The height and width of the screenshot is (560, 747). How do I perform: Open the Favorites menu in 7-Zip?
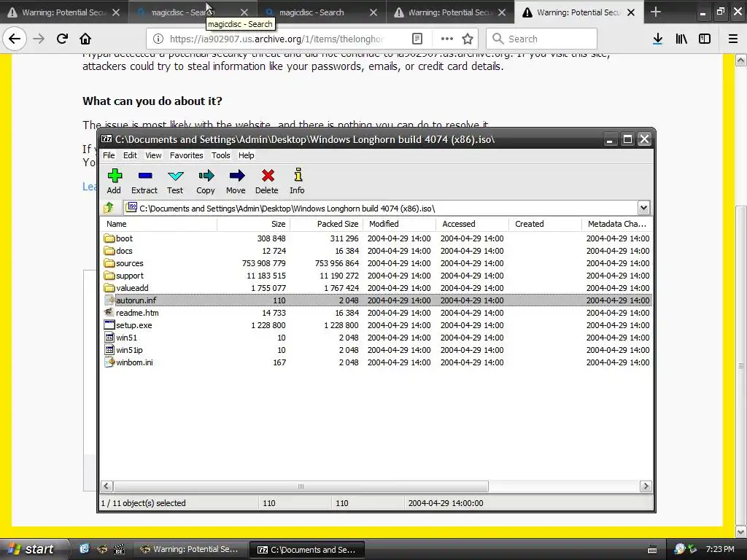point(186,155)
